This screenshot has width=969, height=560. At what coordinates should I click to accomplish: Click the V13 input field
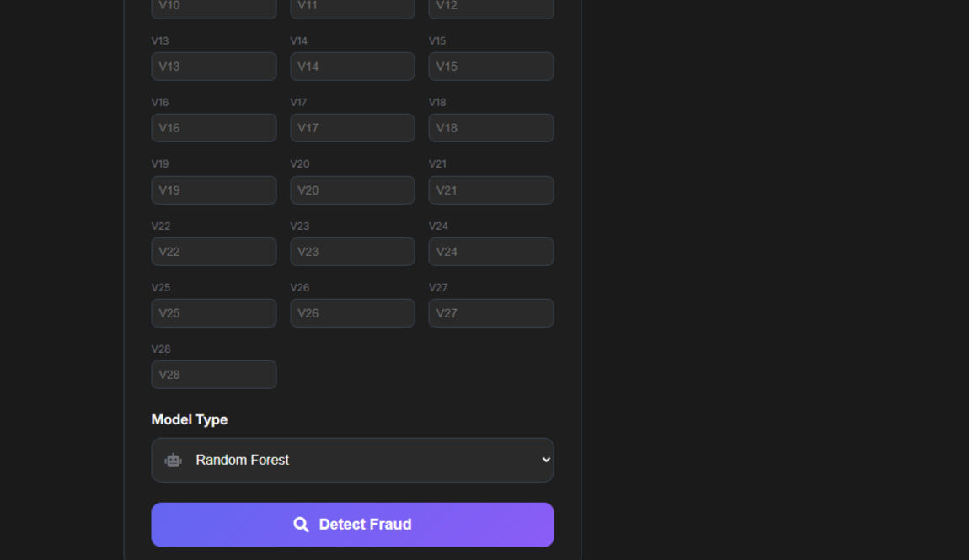click(x=214, y=67)
